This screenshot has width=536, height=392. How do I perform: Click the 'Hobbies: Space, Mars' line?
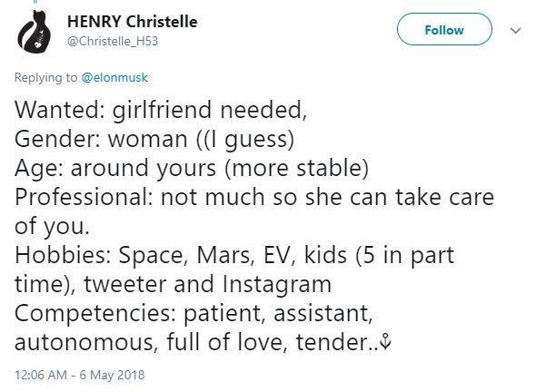click(x=234, y=255)
